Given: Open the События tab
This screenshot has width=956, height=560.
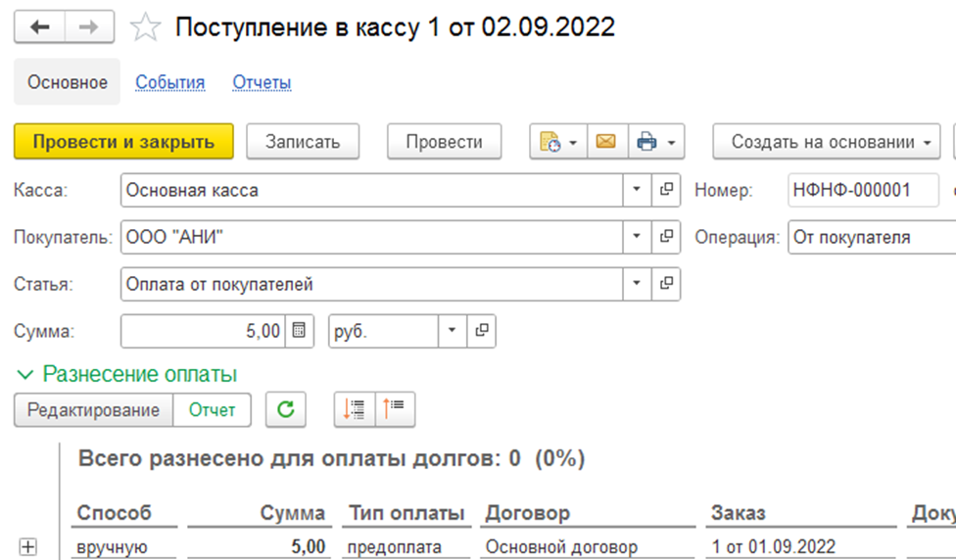Looking at the screenshot, I should click(x=170, y=82).
